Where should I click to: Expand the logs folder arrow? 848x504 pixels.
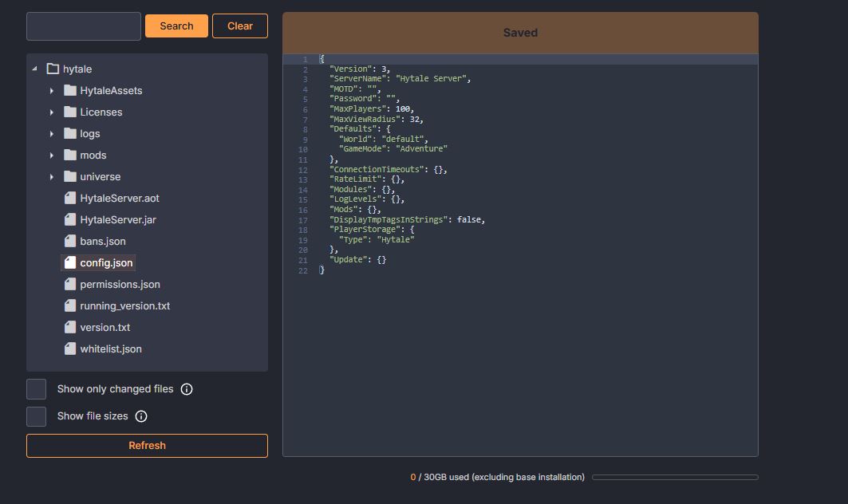click(x=52, y=134)
